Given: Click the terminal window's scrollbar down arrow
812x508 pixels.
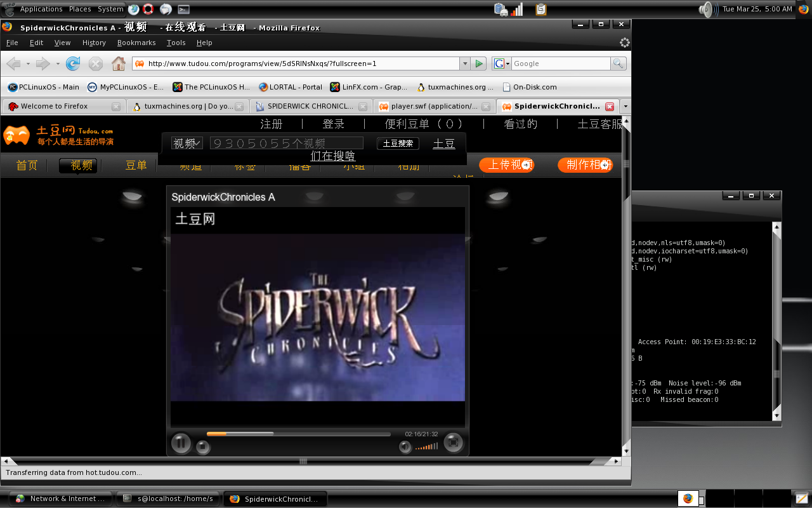Looking at the screenshot, I should click(x=776, y=416).
